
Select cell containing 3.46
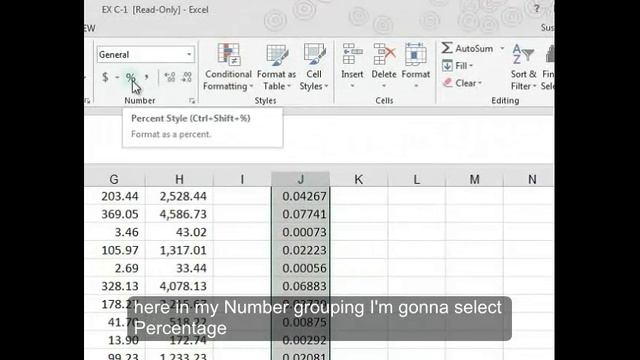tap(115, 232)
